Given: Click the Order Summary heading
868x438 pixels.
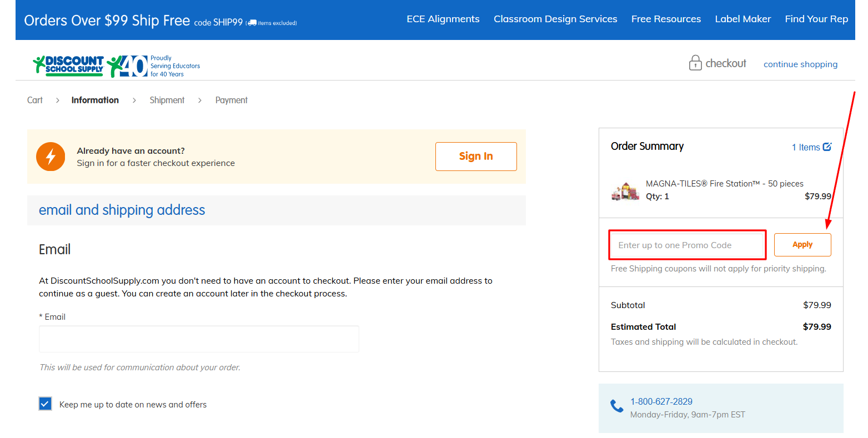Looking at the screenshot, I should coord(647,146).
